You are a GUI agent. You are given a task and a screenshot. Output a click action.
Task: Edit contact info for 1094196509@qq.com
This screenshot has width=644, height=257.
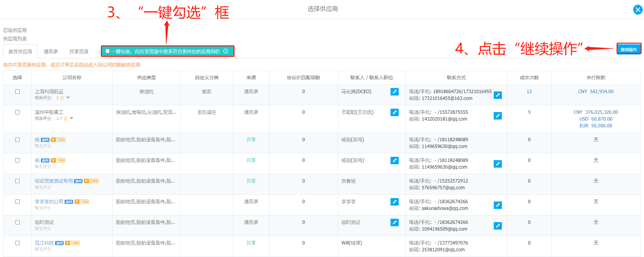[498, 226]
